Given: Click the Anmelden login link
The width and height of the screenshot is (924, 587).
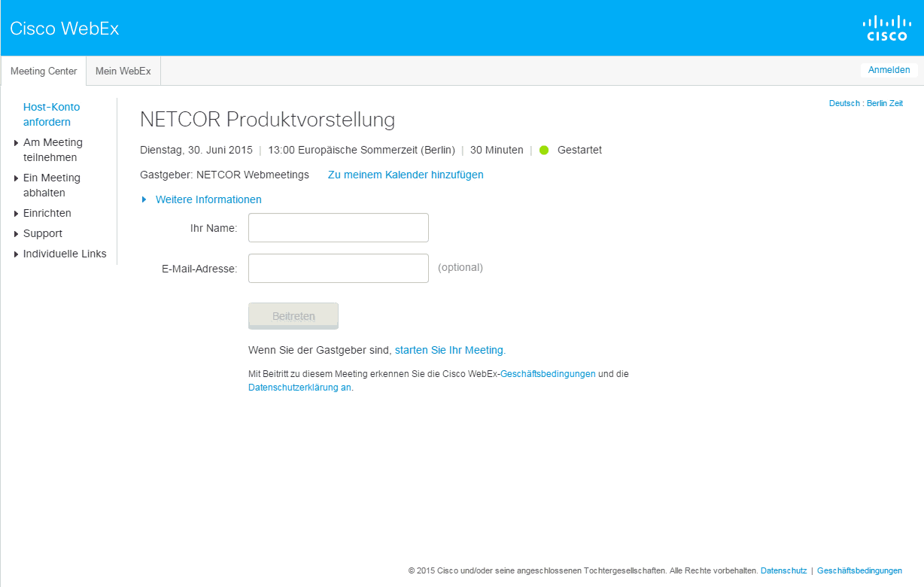Looking at the screenshot, I should point(889,70).
